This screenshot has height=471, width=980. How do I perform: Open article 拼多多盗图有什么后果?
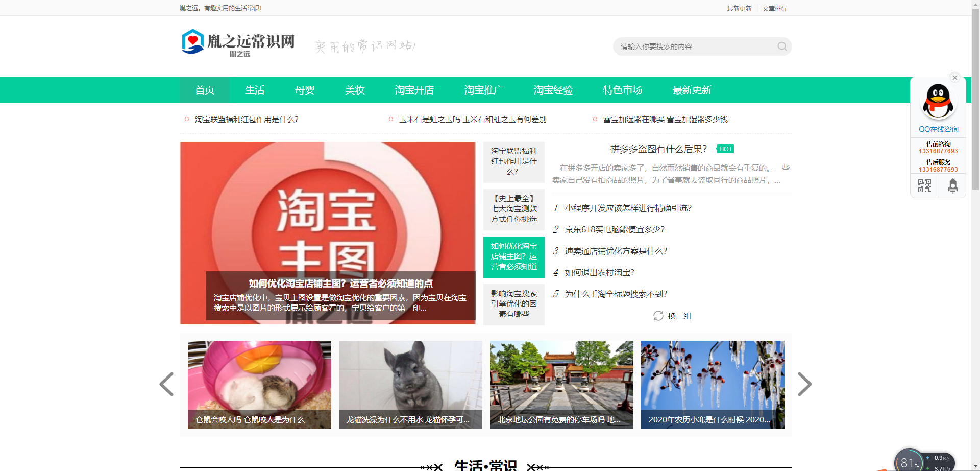coord(658,149)
